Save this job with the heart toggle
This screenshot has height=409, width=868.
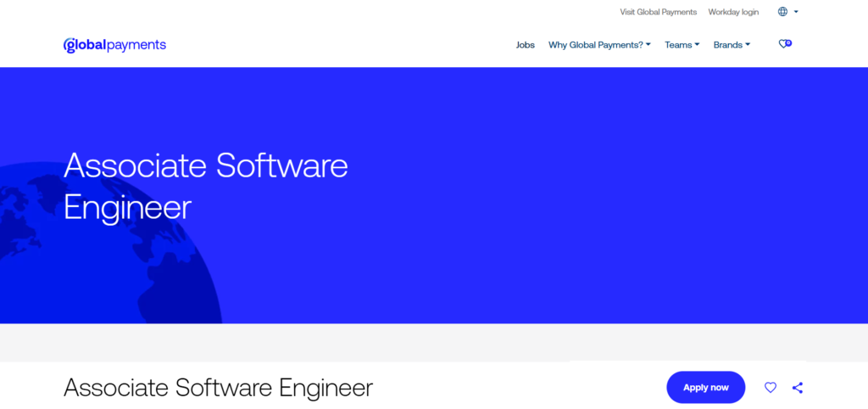[771, 388]
